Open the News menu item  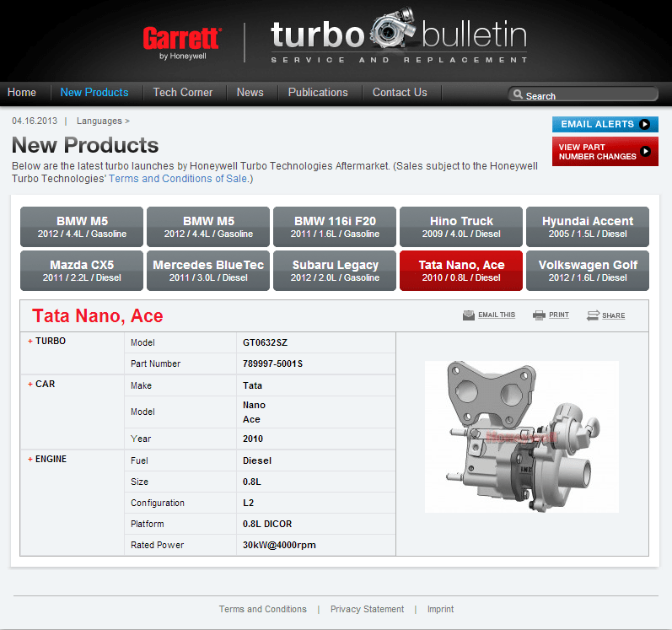(250, 93)
